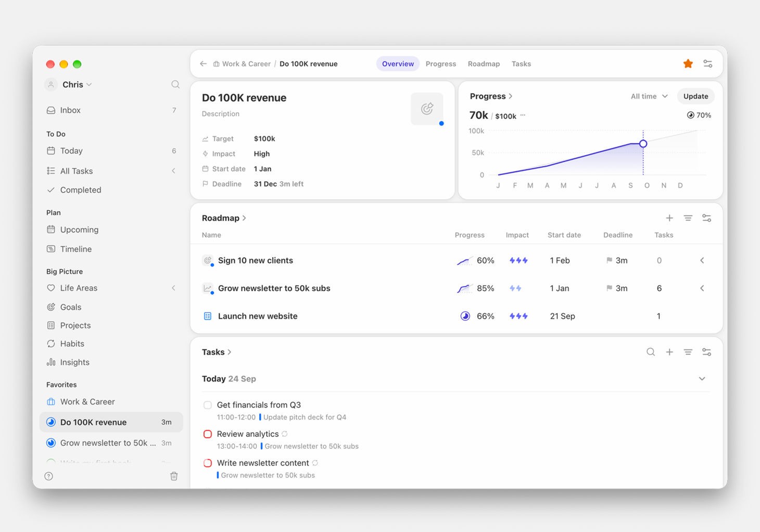Add a new task with plus icon
The width and height of the screenshot is (760, 532).
669,352
